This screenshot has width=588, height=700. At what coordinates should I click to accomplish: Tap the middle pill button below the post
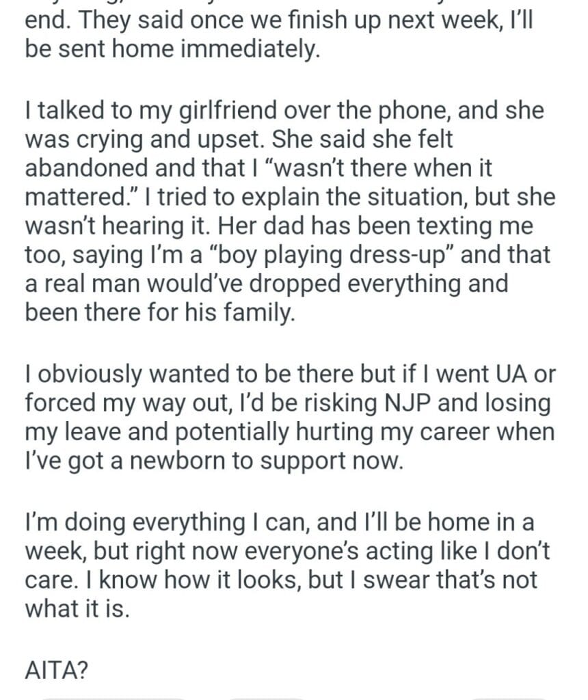pos(265,696)
